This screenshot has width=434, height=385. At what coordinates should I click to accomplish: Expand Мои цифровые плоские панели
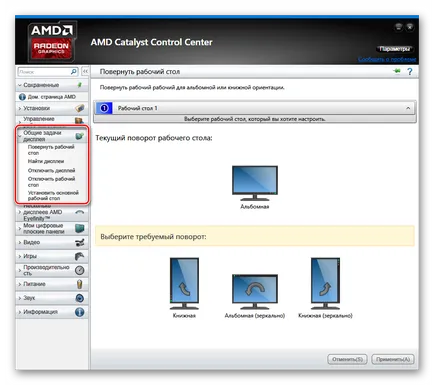click(20, 228)
